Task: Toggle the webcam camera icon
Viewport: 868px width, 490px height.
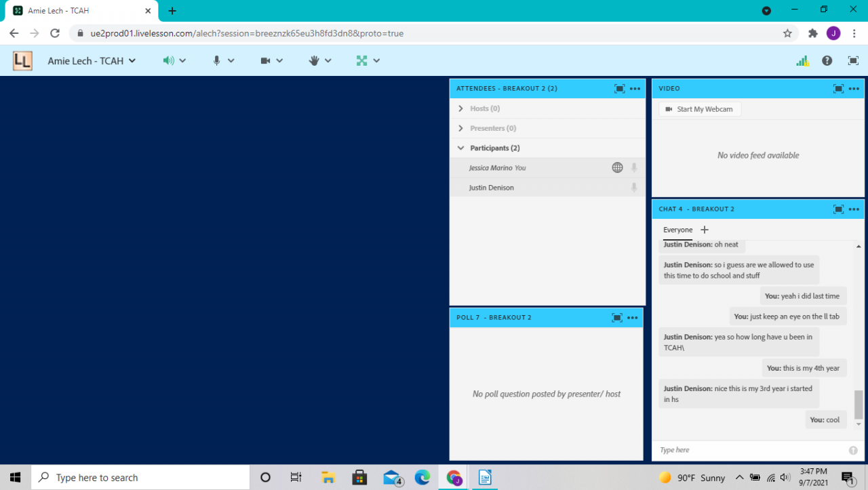Action: click(x=266, y=60)
